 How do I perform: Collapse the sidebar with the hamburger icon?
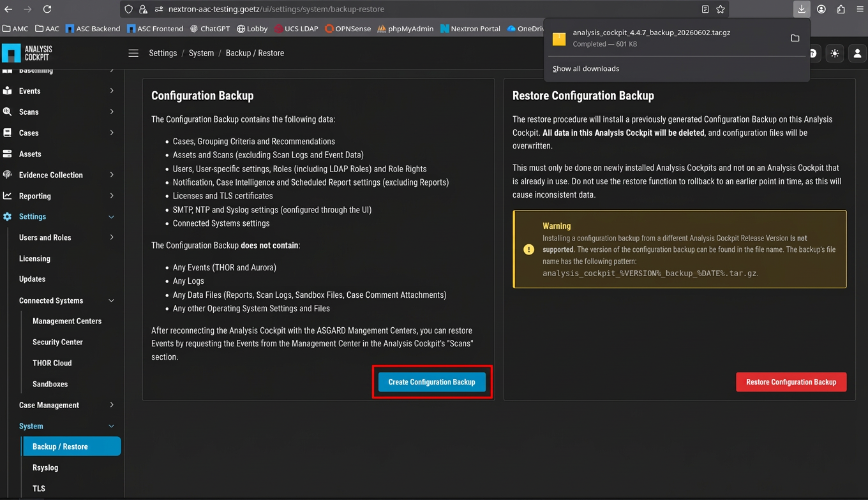133,53
